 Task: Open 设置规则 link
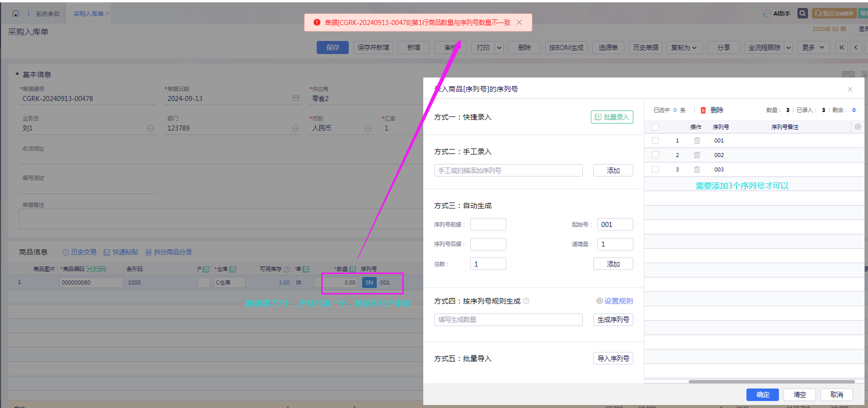coord(614,301)
